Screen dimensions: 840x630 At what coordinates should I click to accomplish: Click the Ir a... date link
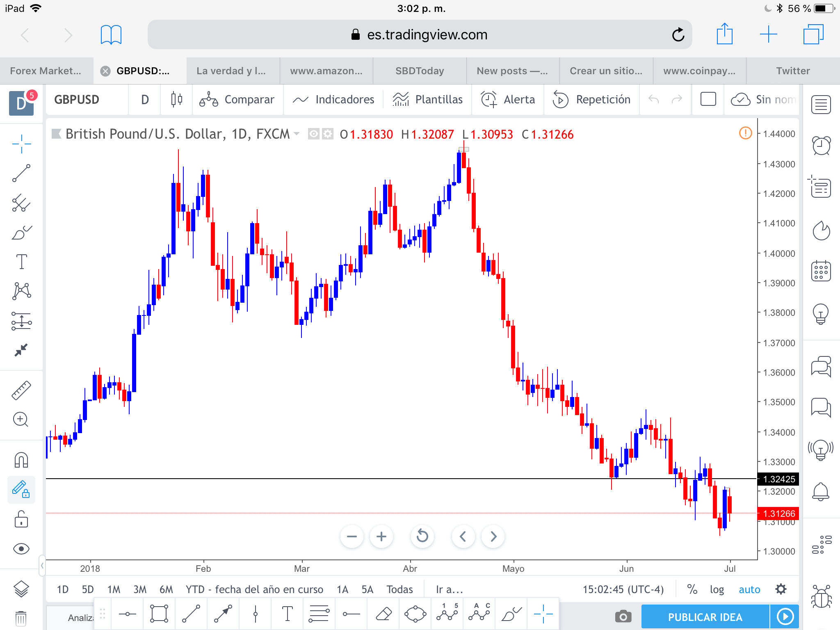click(x=450, y=589)
